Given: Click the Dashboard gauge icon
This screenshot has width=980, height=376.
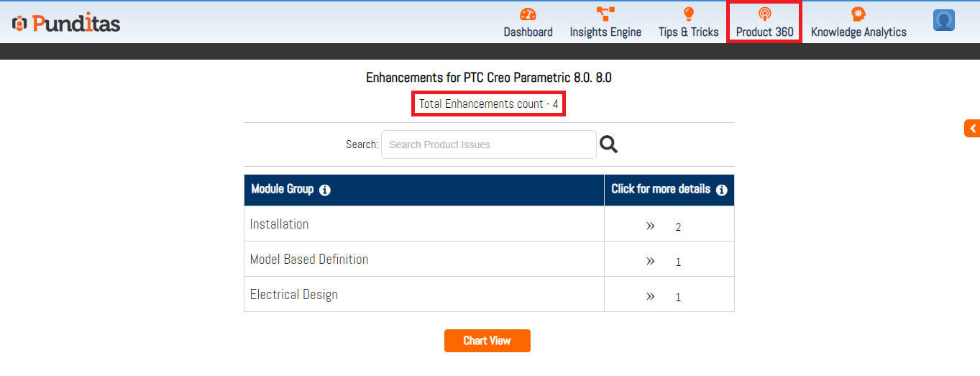Looking at the screenshot, I should (528, 14).
